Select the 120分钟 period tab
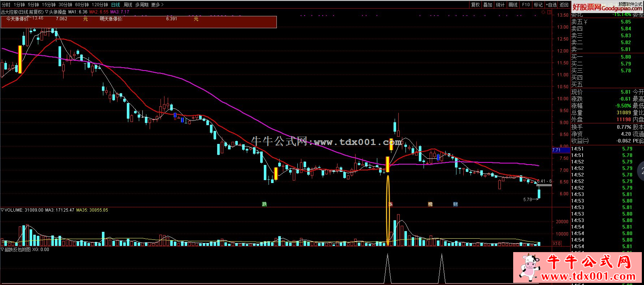Screen dimensions: 644x285 100,5
